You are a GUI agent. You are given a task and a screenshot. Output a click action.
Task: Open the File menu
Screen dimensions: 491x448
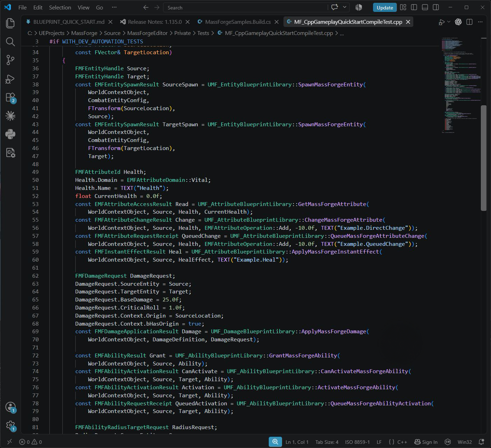[x=22, y=7]
